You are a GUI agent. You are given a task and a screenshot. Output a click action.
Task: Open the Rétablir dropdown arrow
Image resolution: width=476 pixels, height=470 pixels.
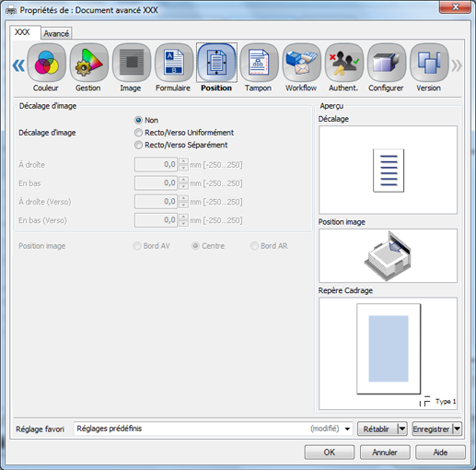click(x=402, y=429)
